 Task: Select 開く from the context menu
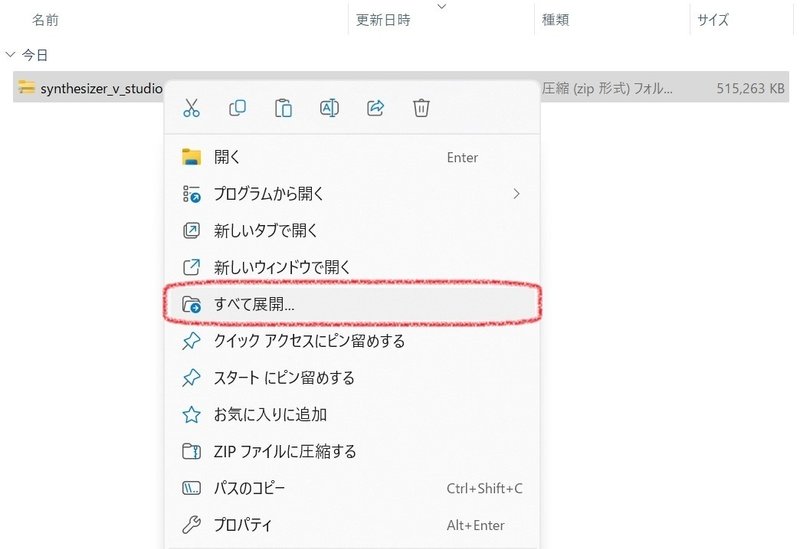coord(352,157)
